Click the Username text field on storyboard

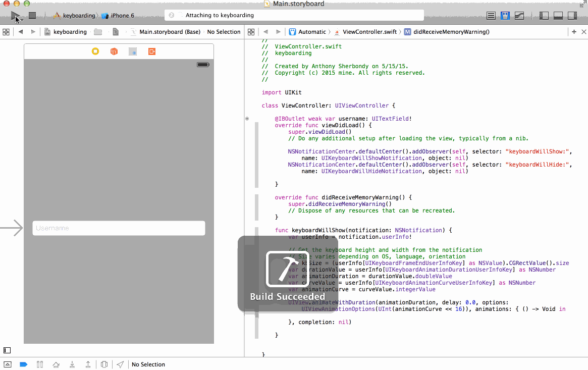tap(119, 228)
